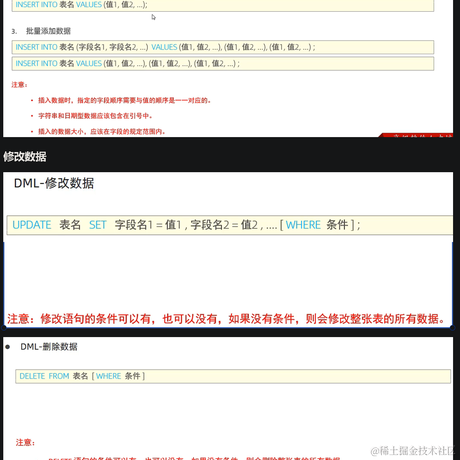This screenshot has height=460, width=460.
Task: Click the 'DML-删除数据' slide title
Action: coord(49,347)
